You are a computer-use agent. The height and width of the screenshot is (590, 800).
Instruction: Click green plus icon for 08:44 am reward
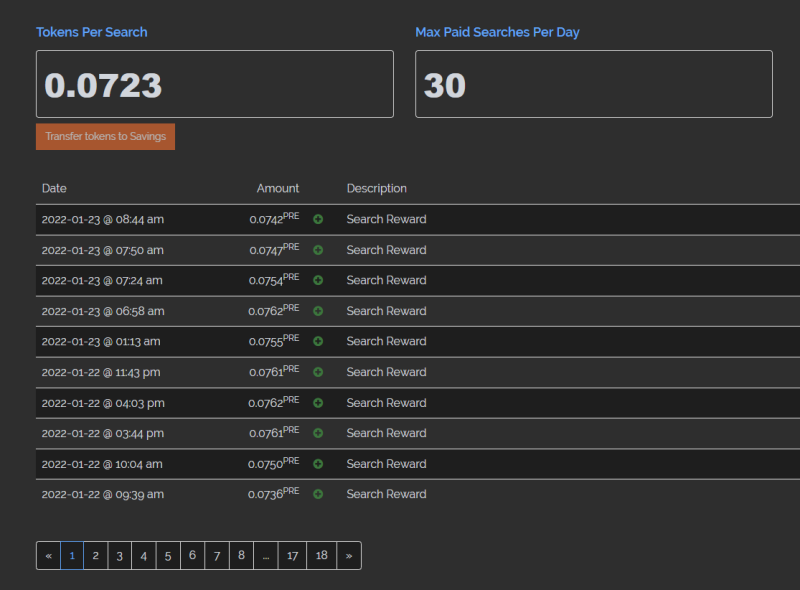point(318,219)
